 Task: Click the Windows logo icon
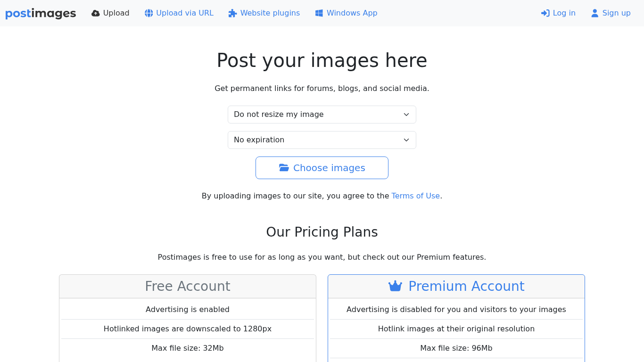(319, 13)
